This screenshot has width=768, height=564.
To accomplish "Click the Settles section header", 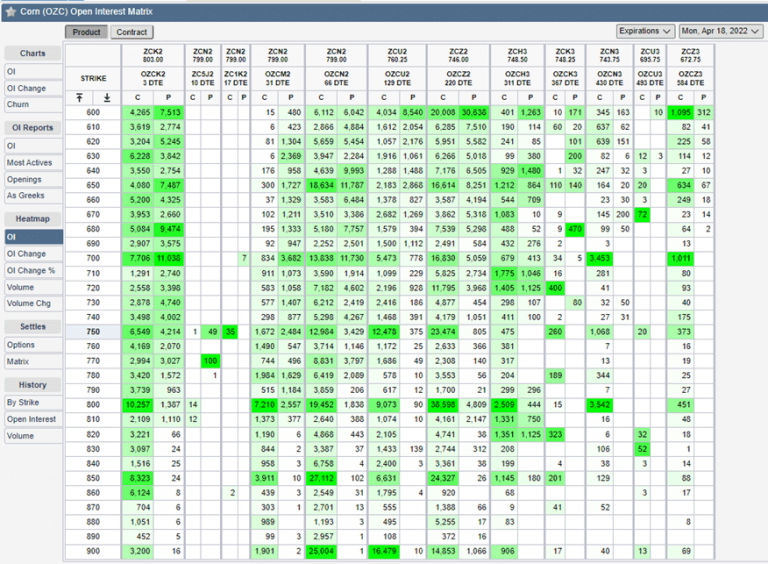I will tap(33, 327).
